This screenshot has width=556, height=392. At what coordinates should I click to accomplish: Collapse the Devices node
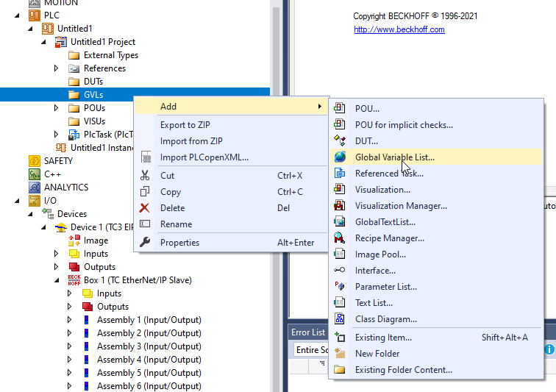coord(30,214)
